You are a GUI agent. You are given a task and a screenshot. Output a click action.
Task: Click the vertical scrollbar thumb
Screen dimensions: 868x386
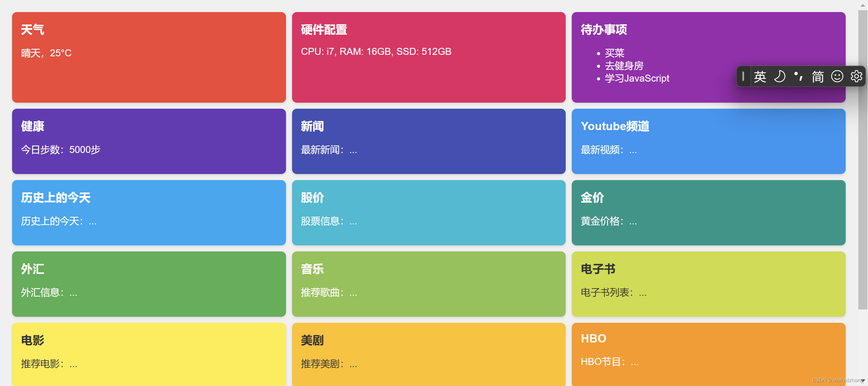tap(863, 160)
